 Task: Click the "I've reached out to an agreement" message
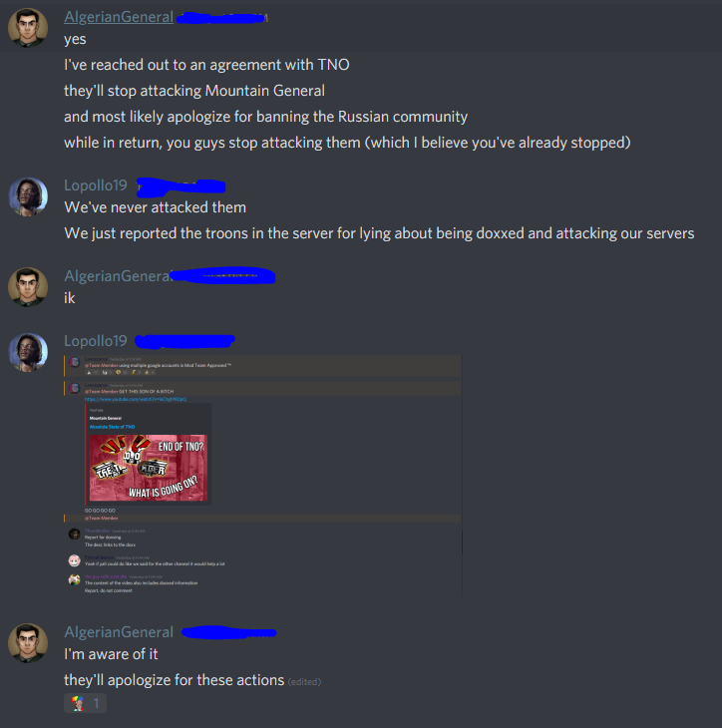206,65
